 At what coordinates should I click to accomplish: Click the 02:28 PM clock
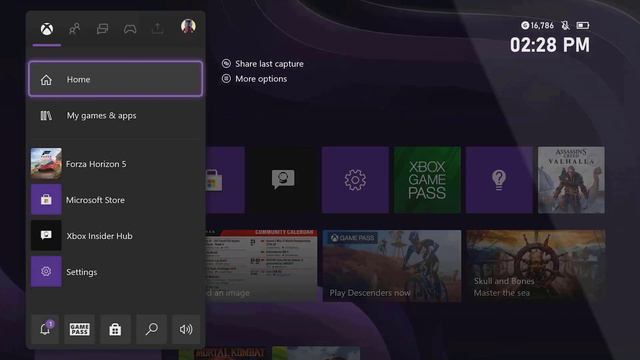550,44
